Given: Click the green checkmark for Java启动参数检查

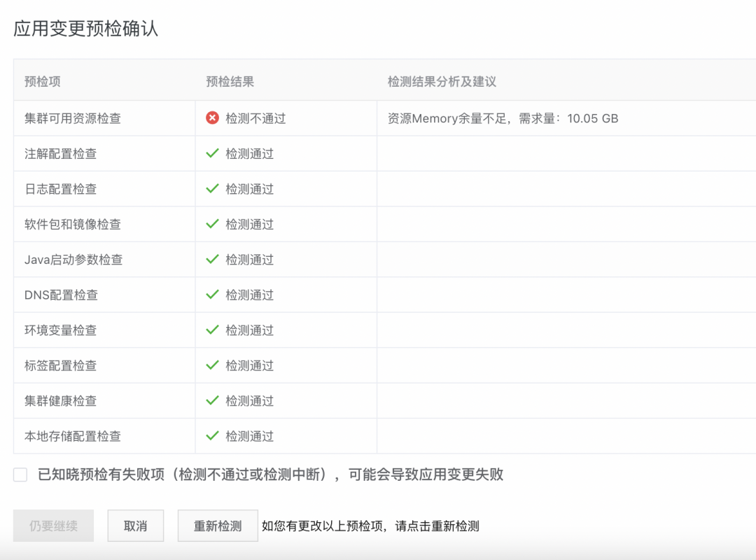Looking at the screenshot, I should coord(212,260).
